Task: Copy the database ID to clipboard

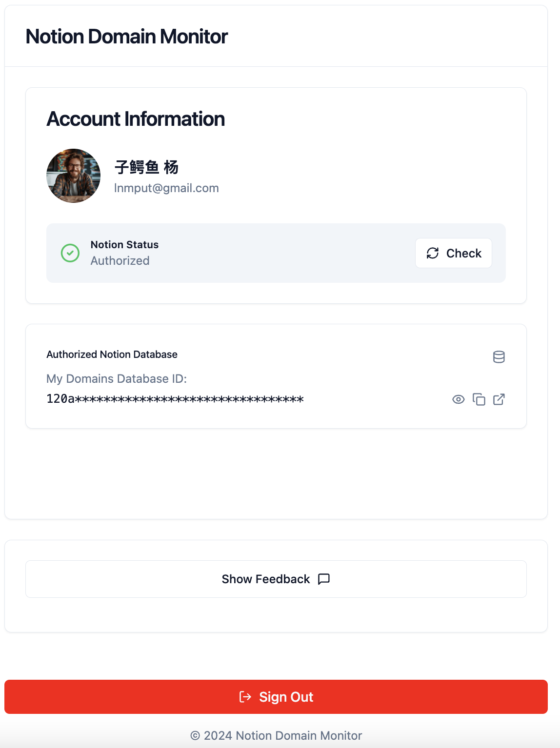Action: [x=479, y=399]
